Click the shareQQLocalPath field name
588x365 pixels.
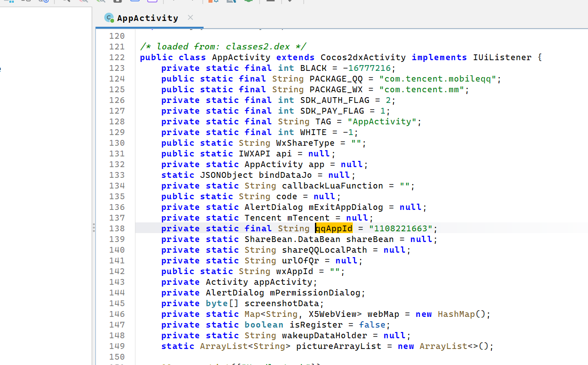pyautogui.click(x=324, y=250)
